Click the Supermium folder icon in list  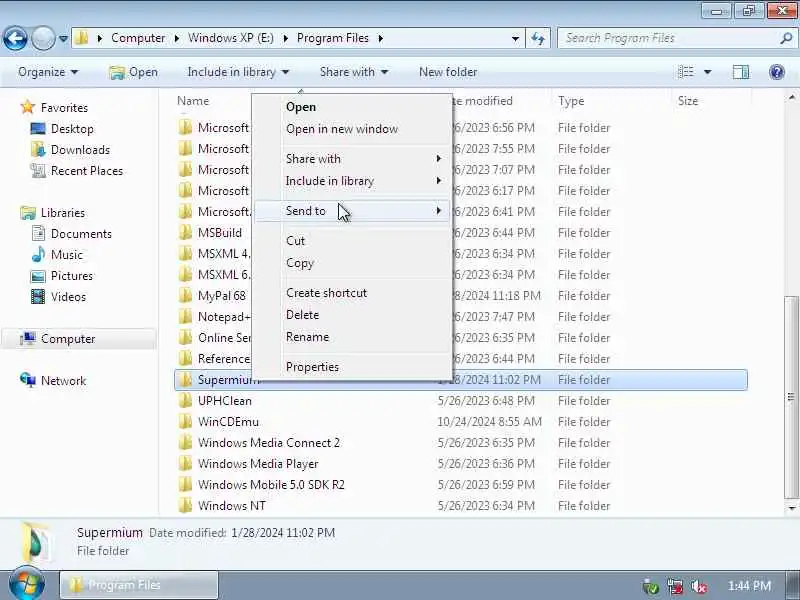pos(185,380)
